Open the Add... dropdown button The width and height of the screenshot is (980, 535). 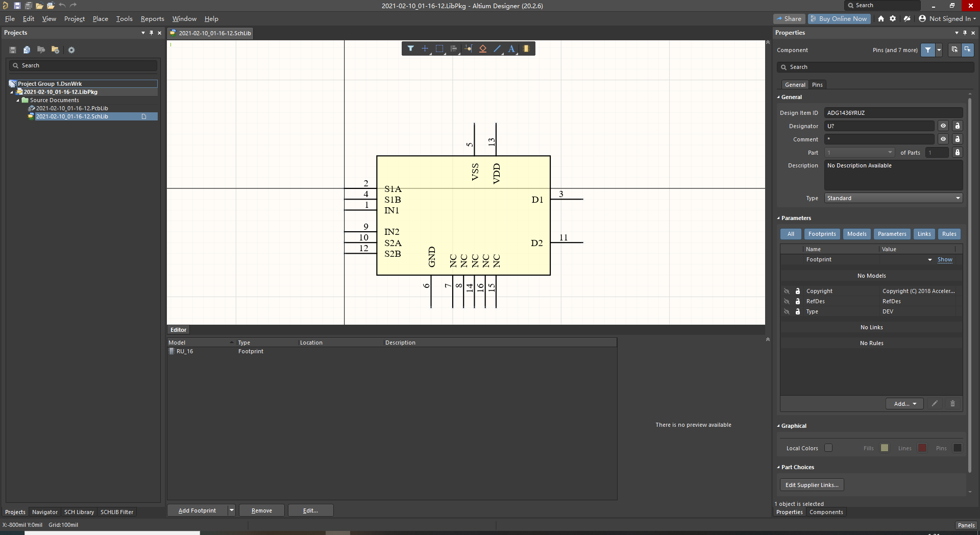click(x=904, y=404)
